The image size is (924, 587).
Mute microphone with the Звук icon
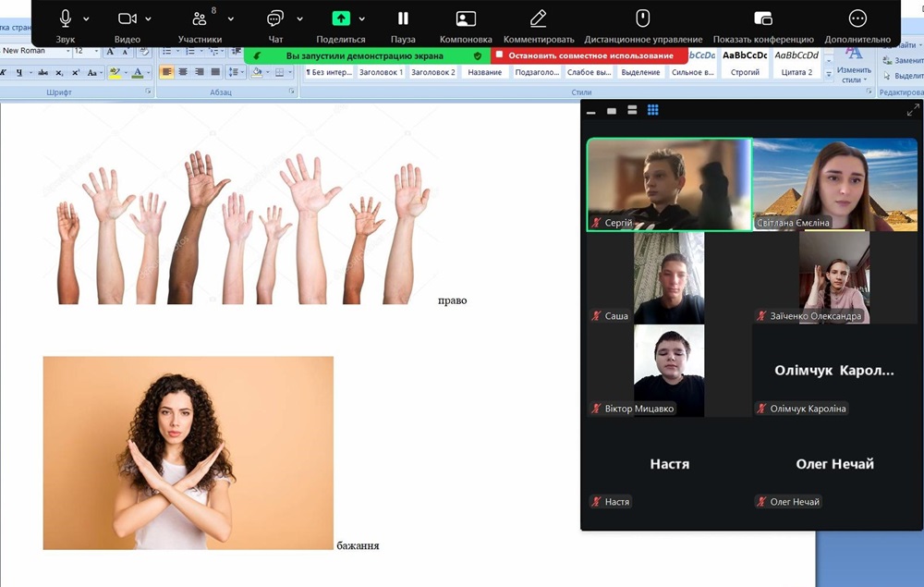coord(66,18)
